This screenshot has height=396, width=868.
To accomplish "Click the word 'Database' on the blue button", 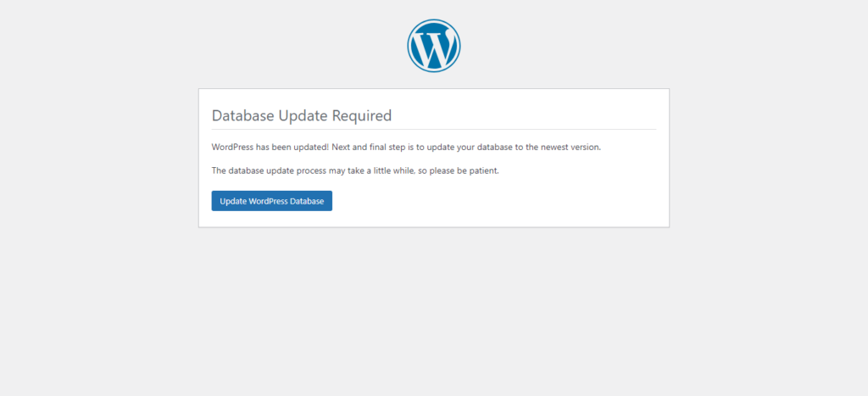I will point(304,201).
